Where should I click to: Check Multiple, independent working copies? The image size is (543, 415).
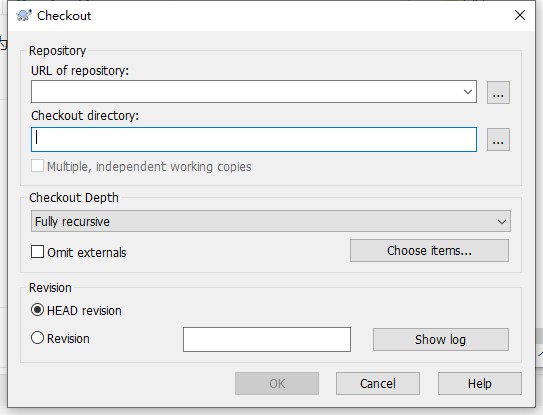point(37,166)
